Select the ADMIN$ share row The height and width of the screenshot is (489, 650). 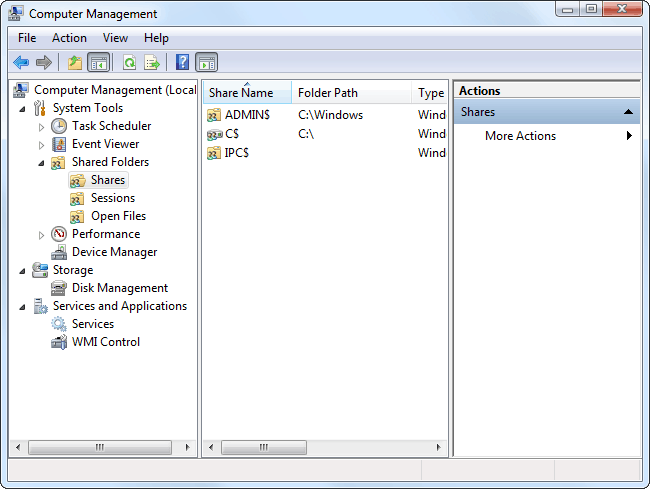pos(247,115)
